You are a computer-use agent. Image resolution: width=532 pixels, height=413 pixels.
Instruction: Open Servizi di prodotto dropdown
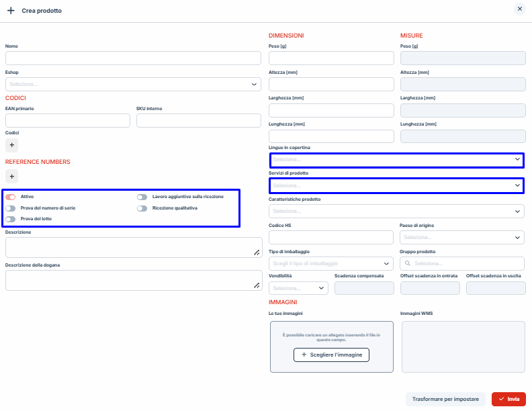(396, 185)
